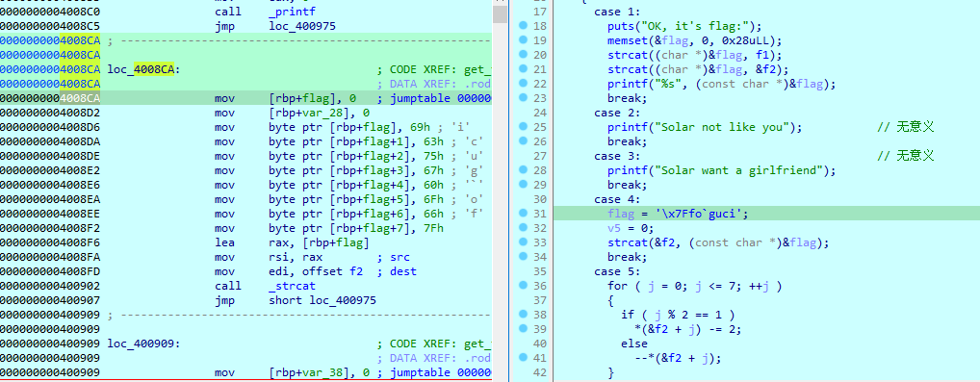Click the _printf call operand
Image resolution: width=980 pixels, height=382 pixels.
(292, 12)
